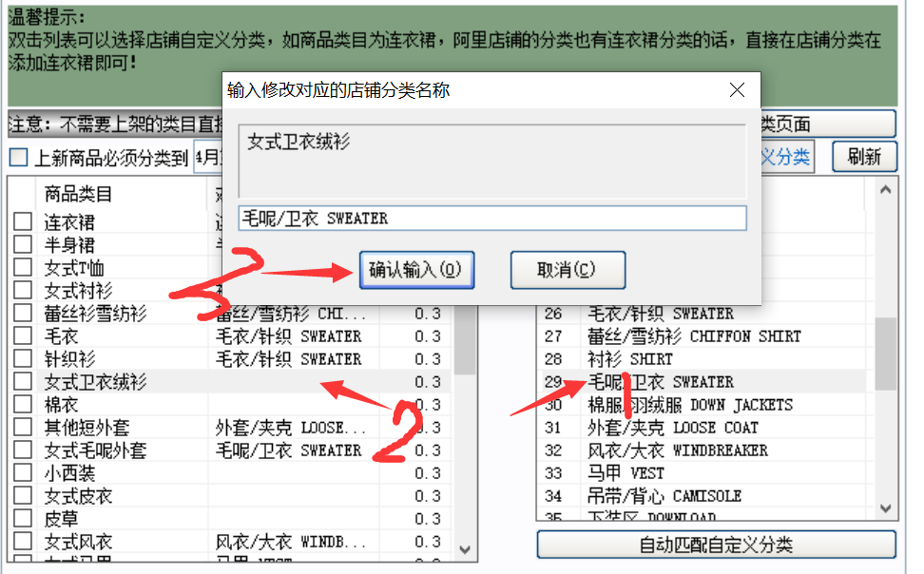Click 自动匹配自定义分类 button

point(716,545)
